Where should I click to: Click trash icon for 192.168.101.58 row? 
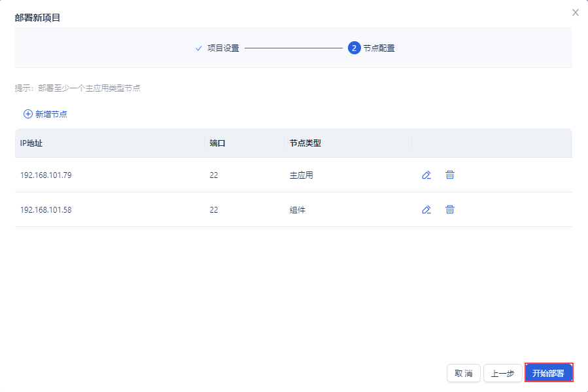450,209
